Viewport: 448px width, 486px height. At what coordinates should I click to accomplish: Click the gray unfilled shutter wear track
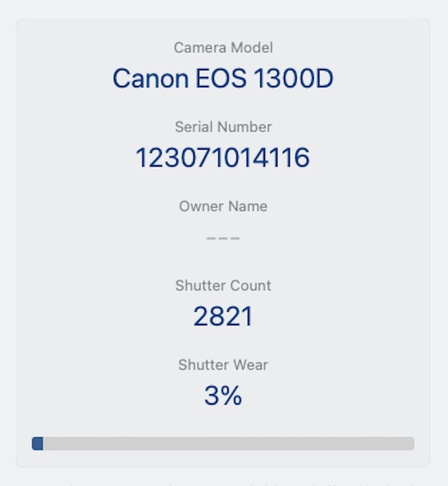(x=228, y=444)
